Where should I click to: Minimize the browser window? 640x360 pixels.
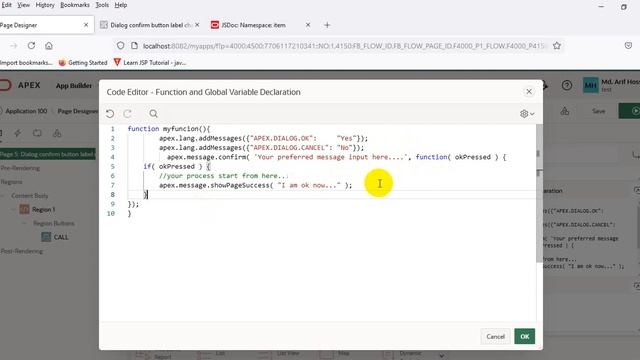click(601, 6)
